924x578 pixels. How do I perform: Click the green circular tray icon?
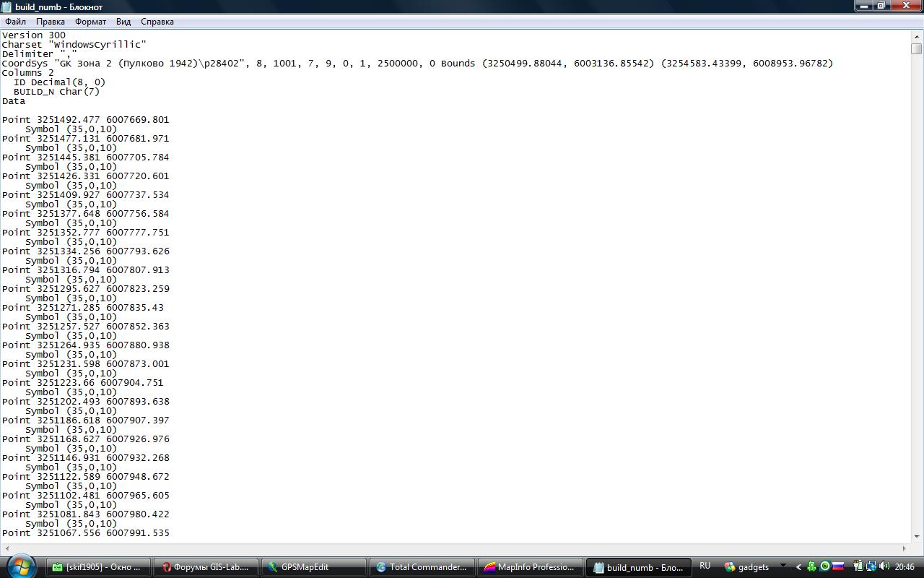(825, 566)
